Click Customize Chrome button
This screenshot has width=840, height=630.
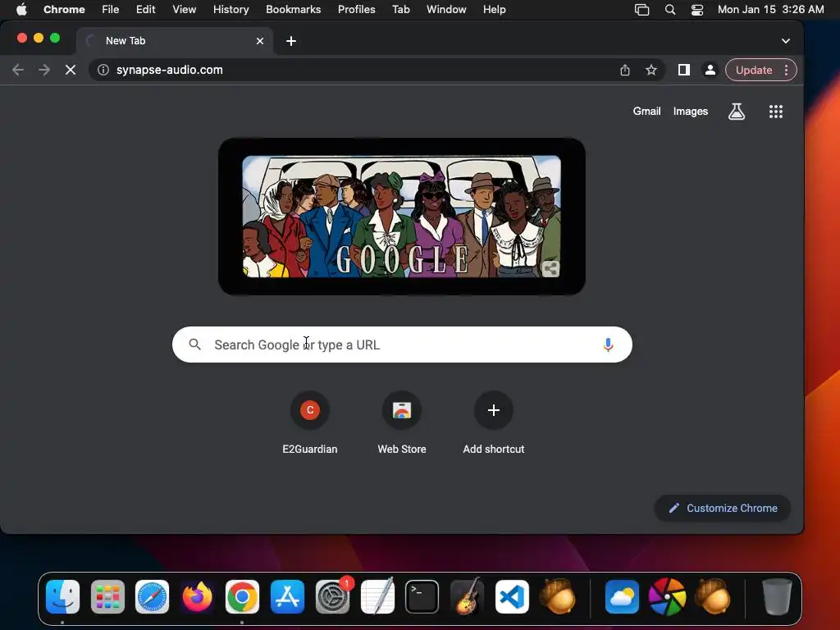coord(723,508)
